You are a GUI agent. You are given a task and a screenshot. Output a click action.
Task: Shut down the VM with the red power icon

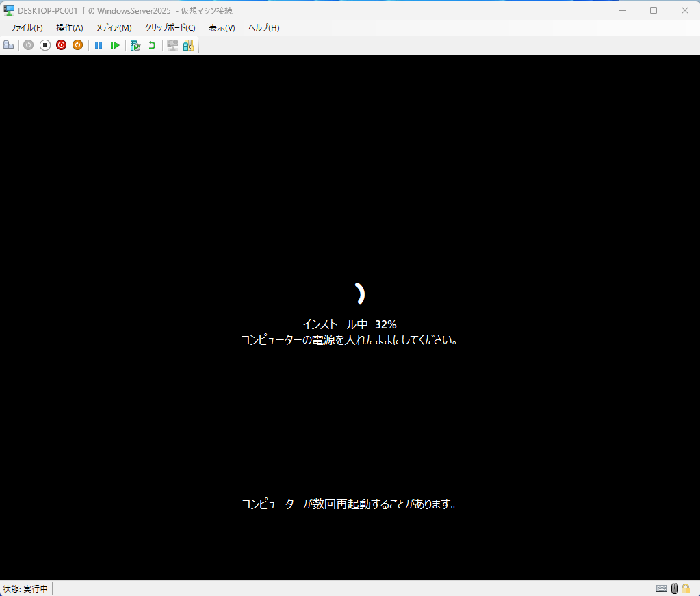point(61,45)
